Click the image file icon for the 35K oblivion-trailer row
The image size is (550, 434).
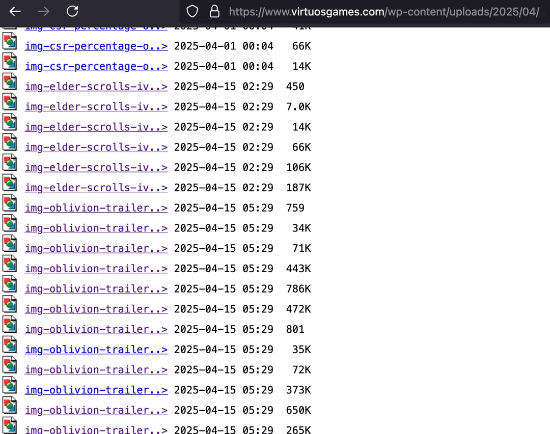9,344
